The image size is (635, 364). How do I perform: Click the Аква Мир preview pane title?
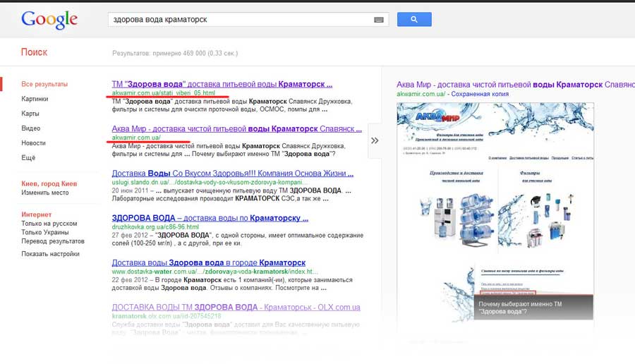pyautogui.click(x=516, y=85)
